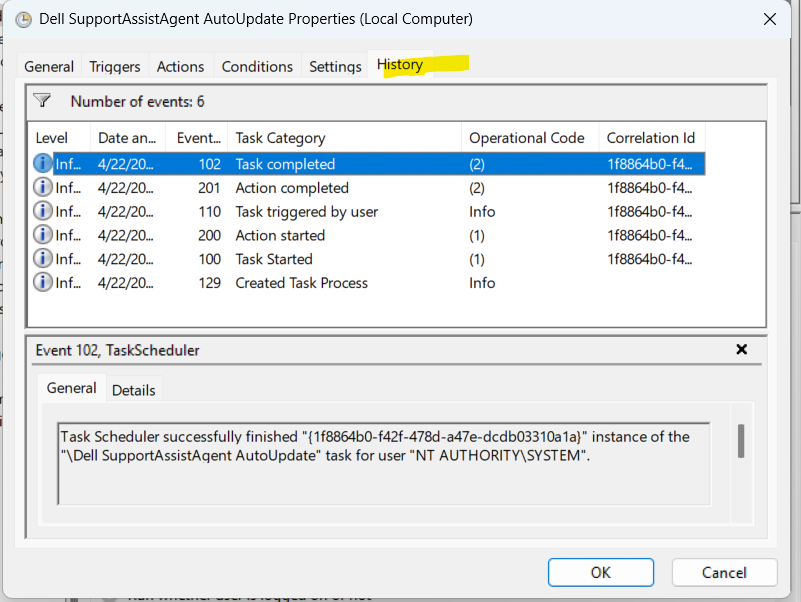Click the date cell of Action started row
The height and width of the screenshot is (602, 801).
pos(125,236)
